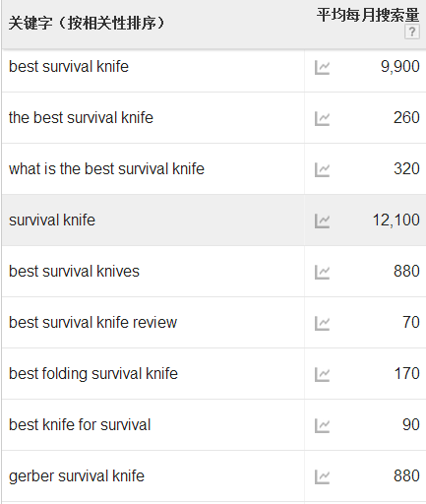Select keyword what is the best survival knife
The height and width of the screenshot is (504, 426).
click(106, 168)
